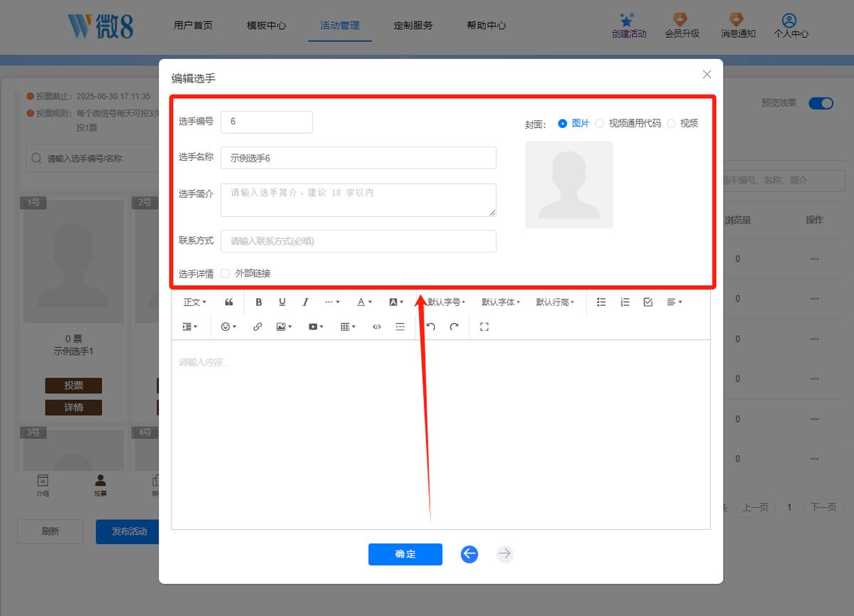The image size is (854, 616).
Task: Open the font color dropdown
Action: click(x=364, y=302)
